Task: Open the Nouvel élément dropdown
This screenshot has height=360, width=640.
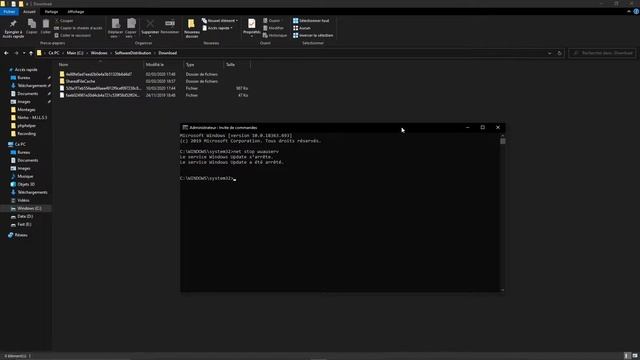Action: pyautogui.click(x=220, y=20)
